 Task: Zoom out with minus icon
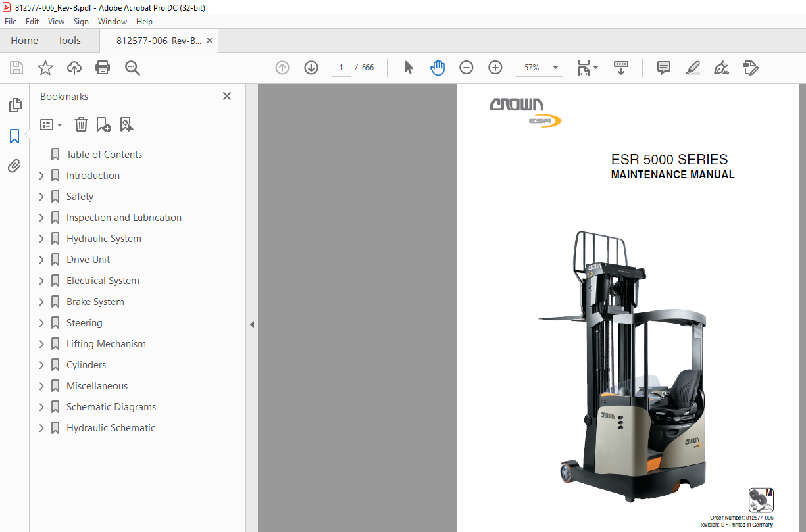466,68
